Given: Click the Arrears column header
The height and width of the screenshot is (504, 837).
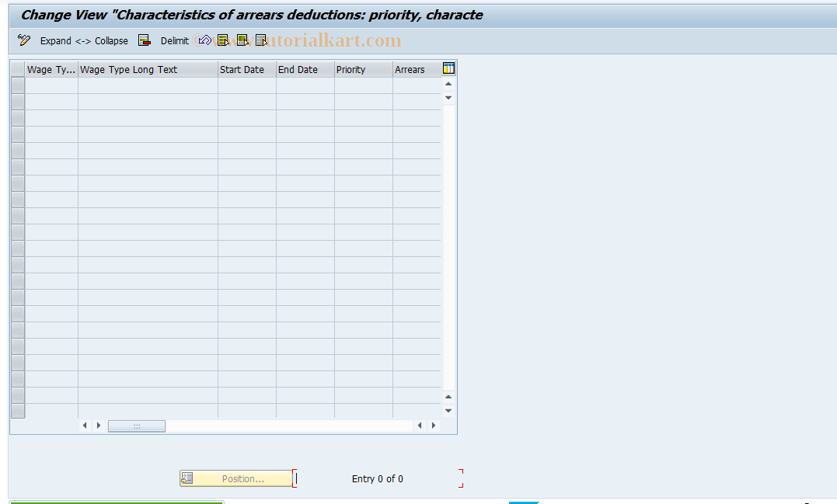Looking at the screenshot, I should [x=417, y=69].
